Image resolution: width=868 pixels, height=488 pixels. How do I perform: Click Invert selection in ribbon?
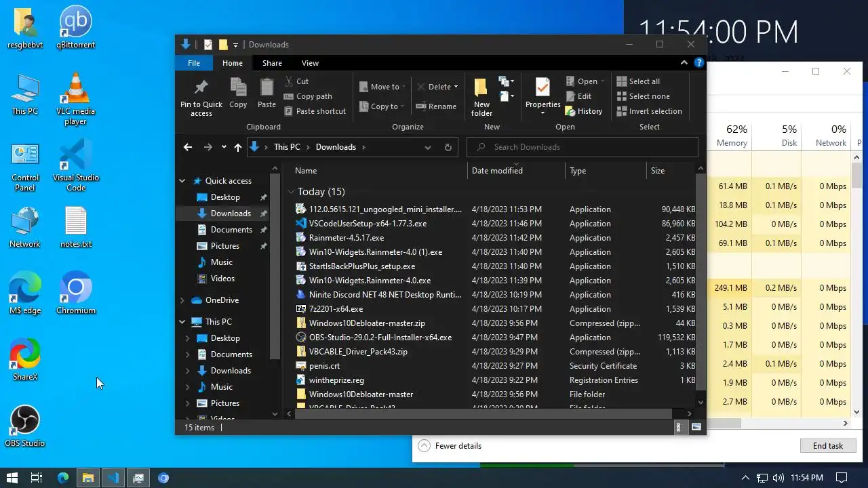click(x=649, y=111)
